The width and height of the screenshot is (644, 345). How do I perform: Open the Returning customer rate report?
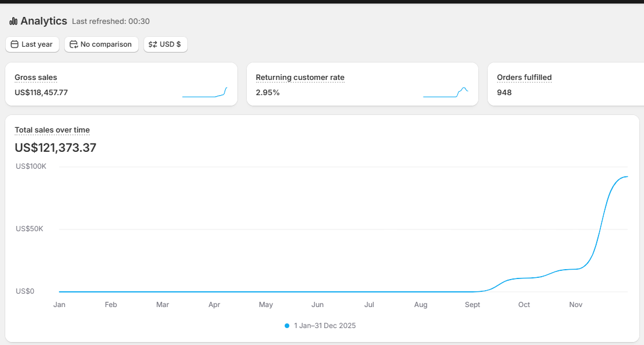point(300,78)
